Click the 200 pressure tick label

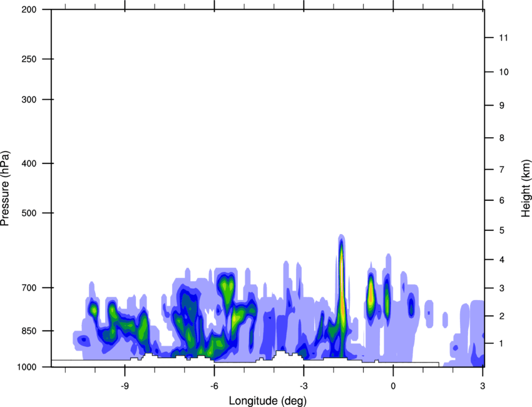pyautogui.click(x=29, y=9)
